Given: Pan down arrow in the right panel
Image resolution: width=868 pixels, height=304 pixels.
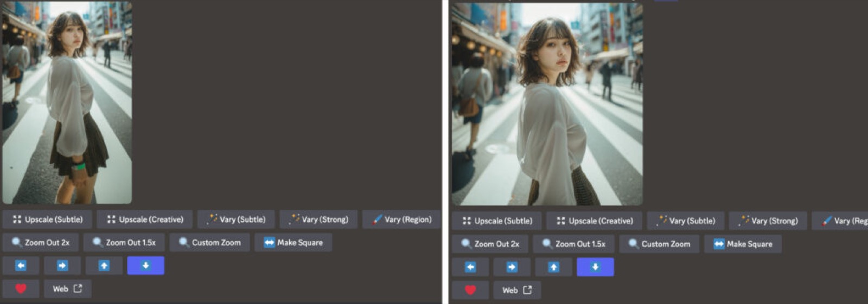Looking at the screenshot, I should [596, 267].
